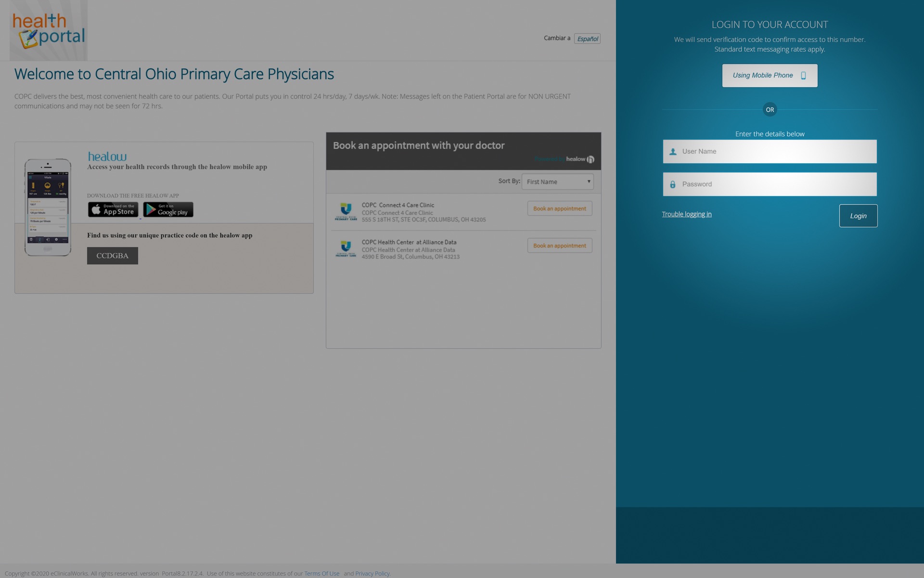Book appointment at COPC Connect 4 Care Clinic

tap(560, 208)
